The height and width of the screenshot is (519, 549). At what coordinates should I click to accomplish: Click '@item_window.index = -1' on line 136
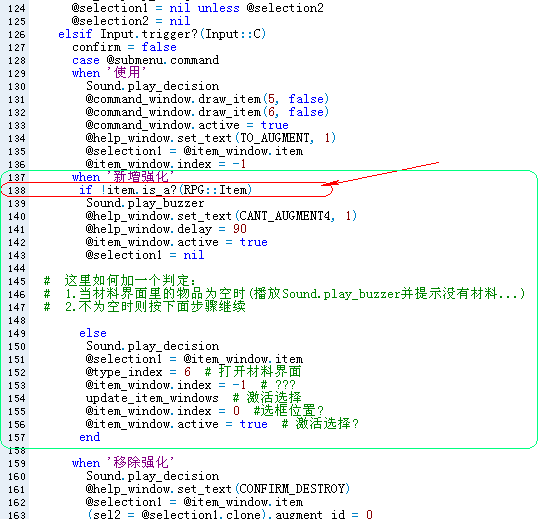(166, 164)
